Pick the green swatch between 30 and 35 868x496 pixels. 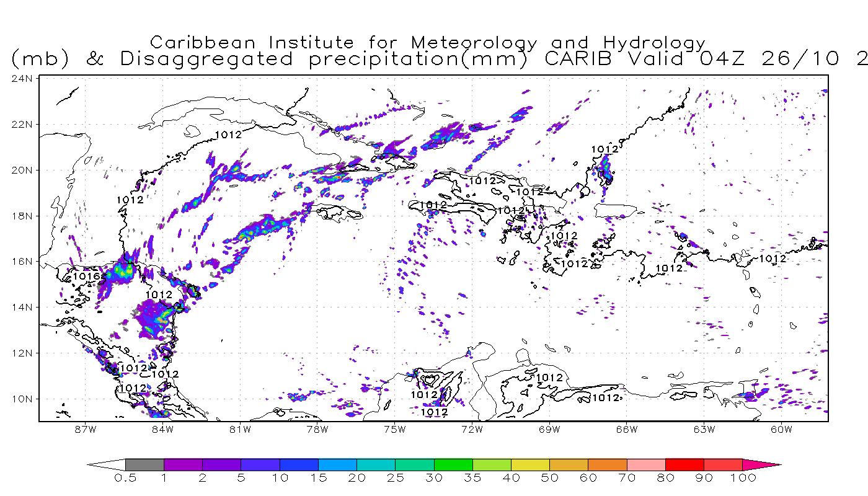tap(453, 464)
